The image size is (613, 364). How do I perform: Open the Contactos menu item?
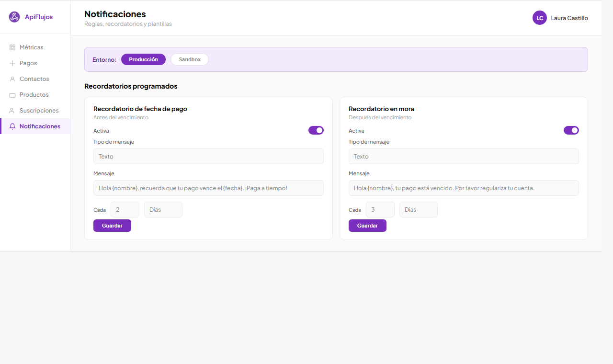34,79
